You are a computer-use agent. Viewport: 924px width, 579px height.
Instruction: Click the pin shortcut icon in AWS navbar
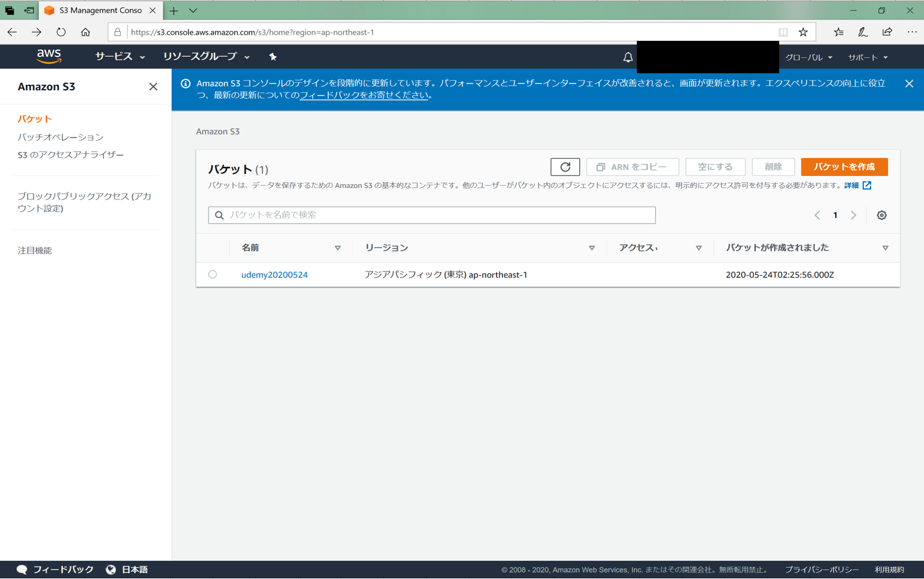point(273,56)
